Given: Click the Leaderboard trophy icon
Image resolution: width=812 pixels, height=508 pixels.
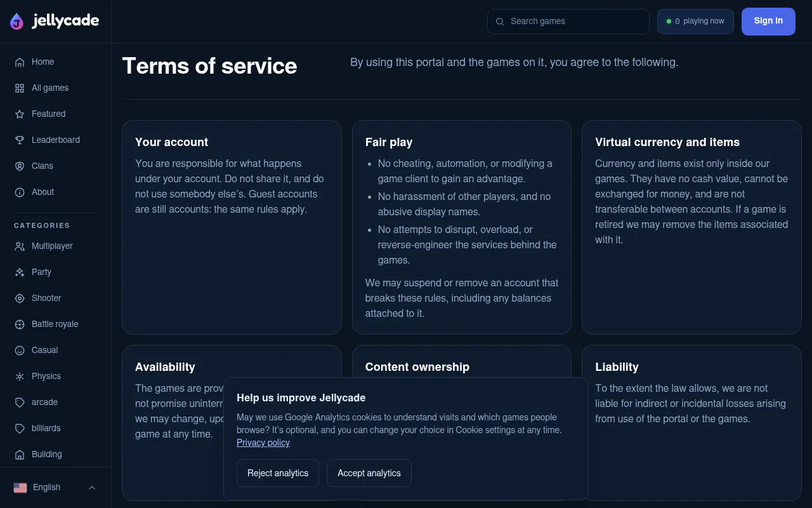Looking at the screenshot, I should coord(20,140).
